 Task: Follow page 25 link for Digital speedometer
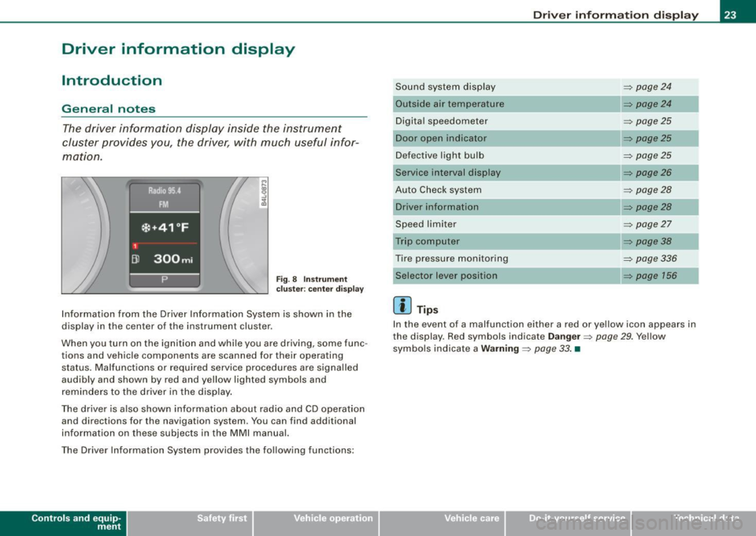647,121
